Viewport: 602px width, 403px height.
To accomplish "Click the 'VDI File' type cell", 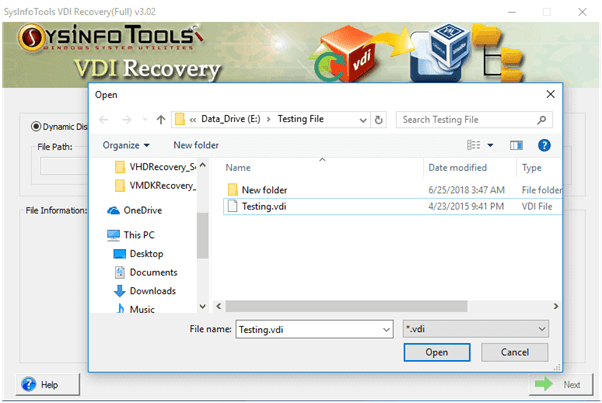I will [x=537, y=206].
